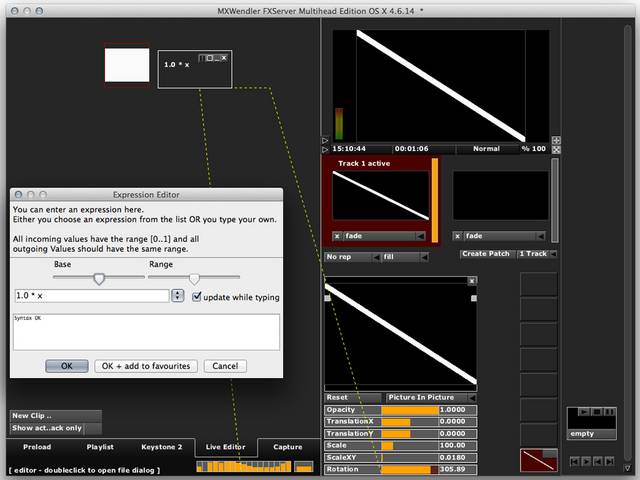Cancel the Expression Editor dialog
The image size is (640, 480).
(x=225, y=366)
